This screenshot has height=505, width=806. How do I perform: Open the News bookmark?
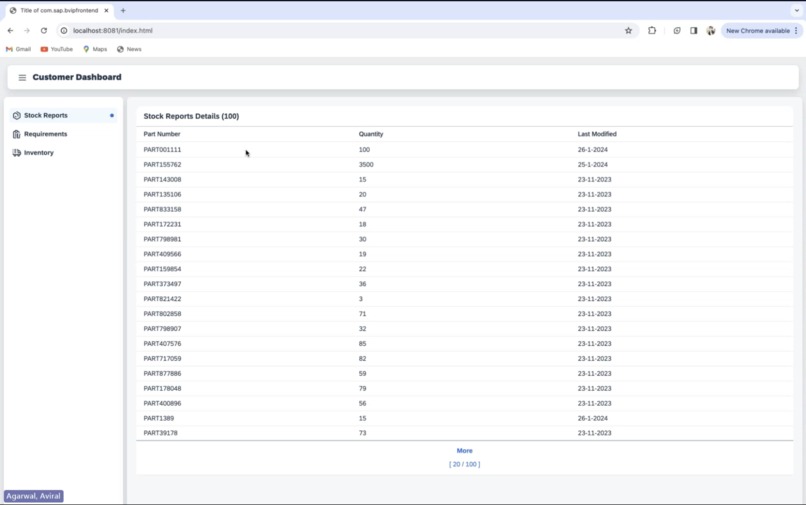click(x=129, y=49)
